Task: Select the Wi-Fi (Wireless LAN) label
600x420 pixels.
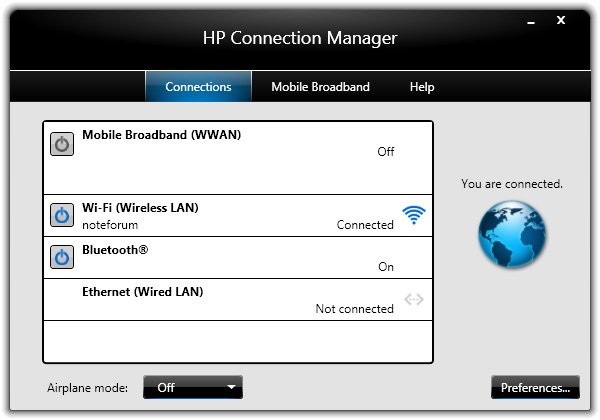Action: [x=140, y=208]
